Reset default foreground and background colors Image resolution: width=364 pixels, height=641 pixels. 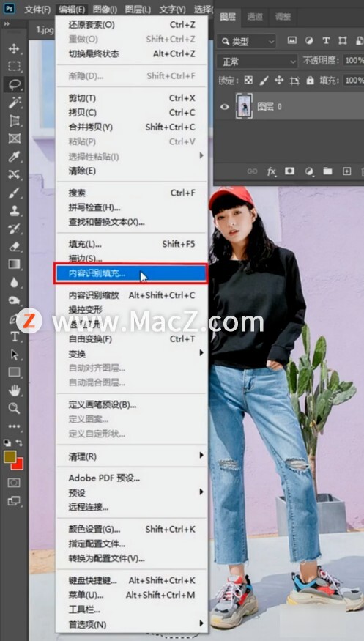7,442
